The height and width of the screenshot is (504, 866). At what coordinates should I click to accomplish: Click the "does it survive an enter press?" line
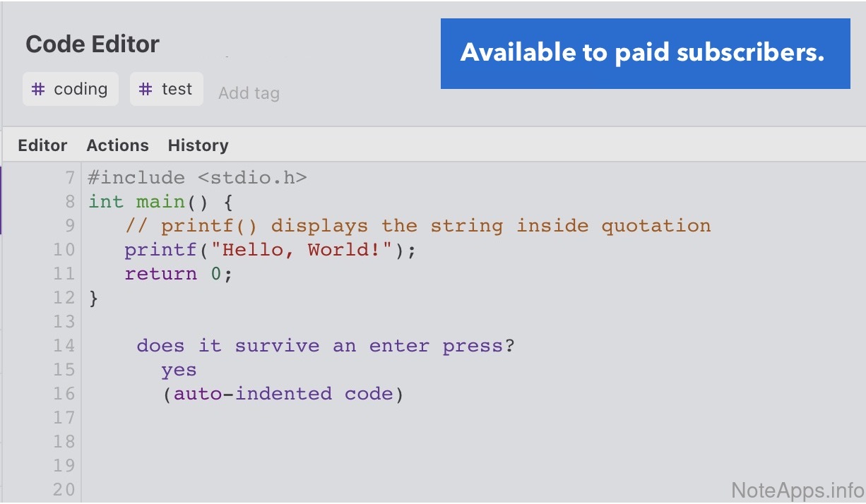coord(326,346)
